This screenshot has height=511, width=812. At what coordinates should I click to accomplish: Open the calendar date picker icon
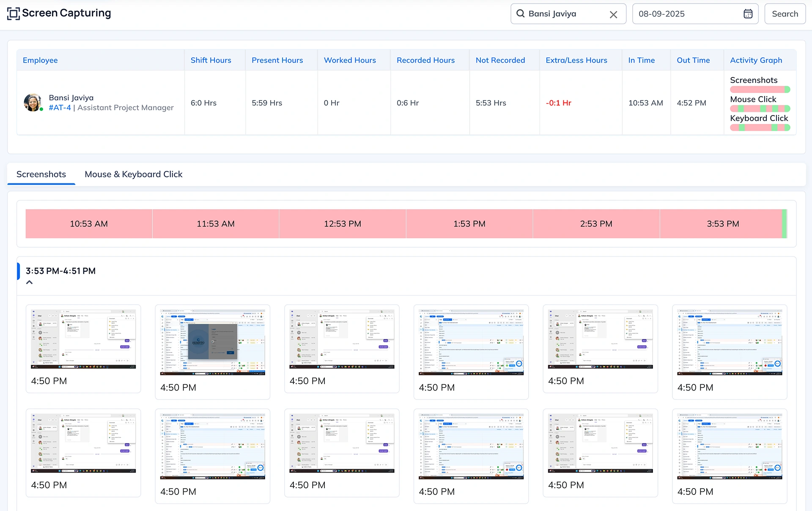tap(748, 14)
